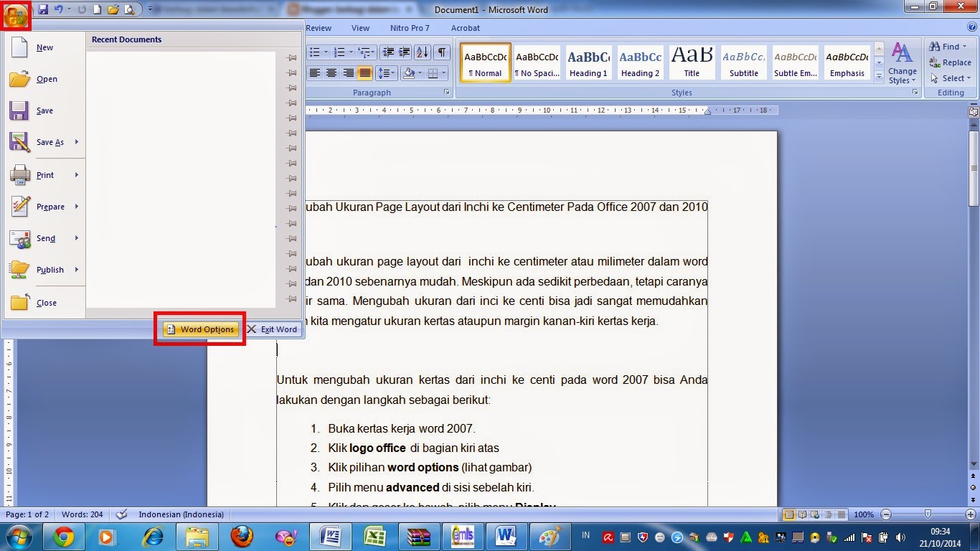Click the zoom in plus button
The width and height of the screenshot is (980, 551).
[x=970, y=514]
